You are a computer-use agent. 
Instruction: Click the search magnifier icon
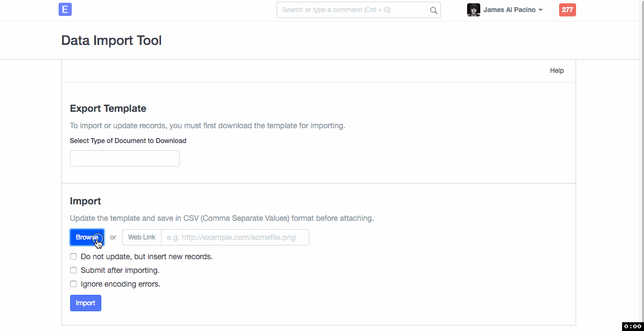click(x=433, y=10)
